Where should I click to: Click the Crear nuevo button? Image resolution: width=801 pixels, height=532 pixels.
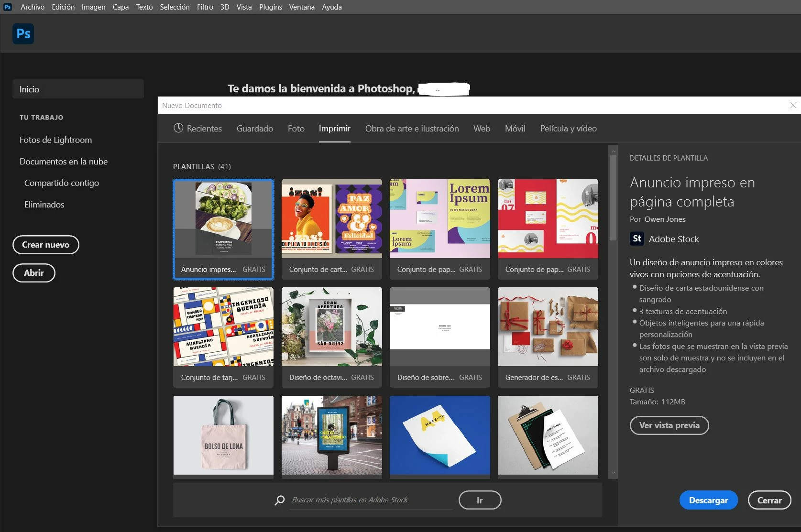coord(45,245)
